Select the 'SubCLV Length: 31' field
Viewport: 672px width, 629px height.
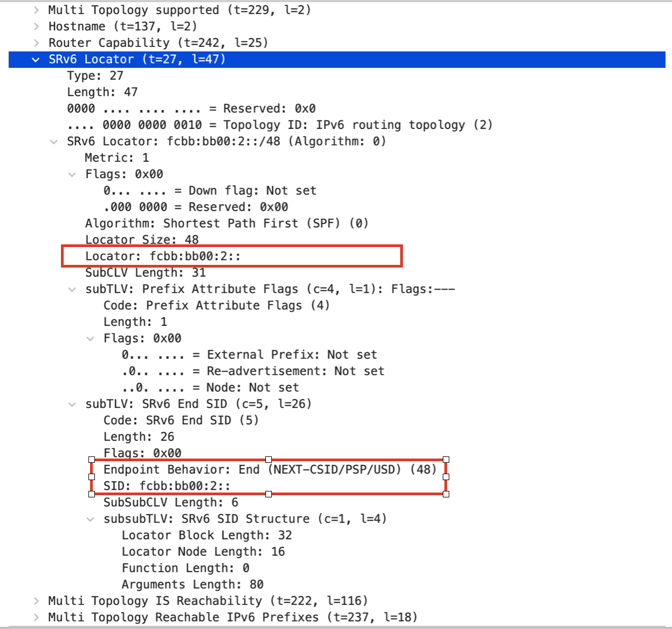[146, 272]
